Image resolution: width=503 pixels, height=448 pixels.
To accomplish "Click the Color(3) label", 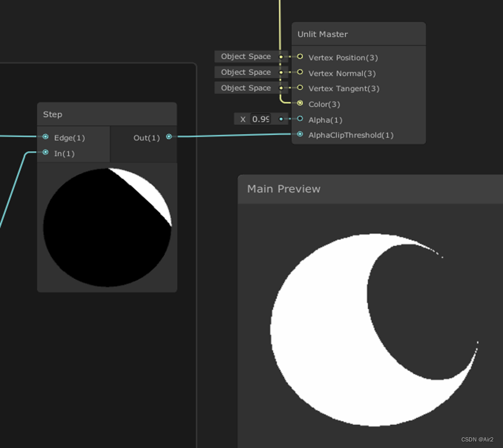I will pos(324,104).
